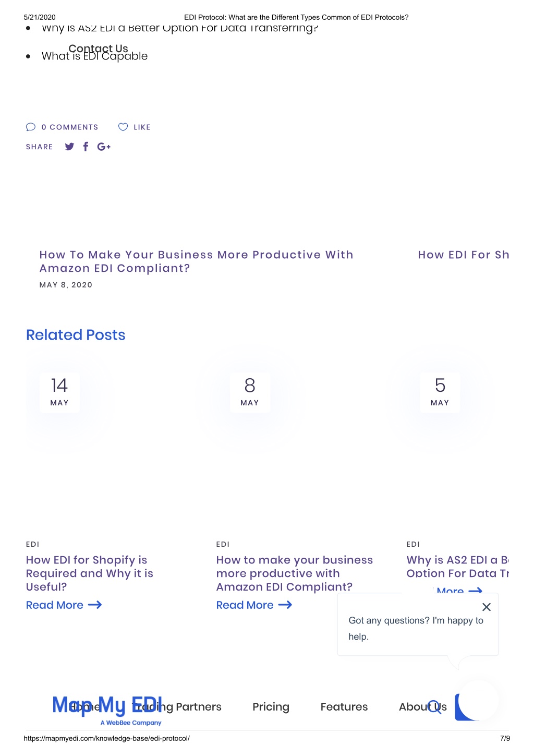This screenshot has width=534, height=756.
Task: Read More on the Amazon EDI Compliant post
Action: 254,605
